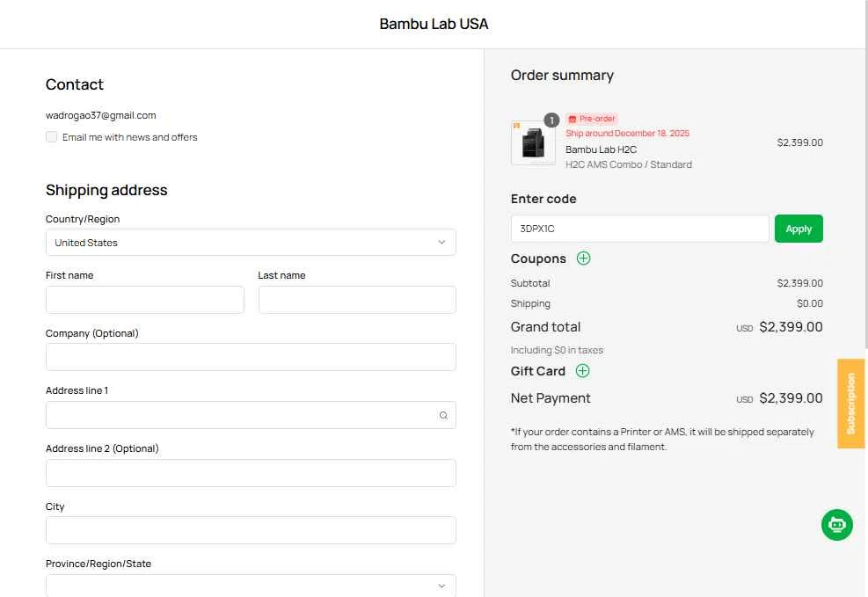Click the product price $2,399.00 beside item
This screenshot has height=597, width=868.
(800, 142)
